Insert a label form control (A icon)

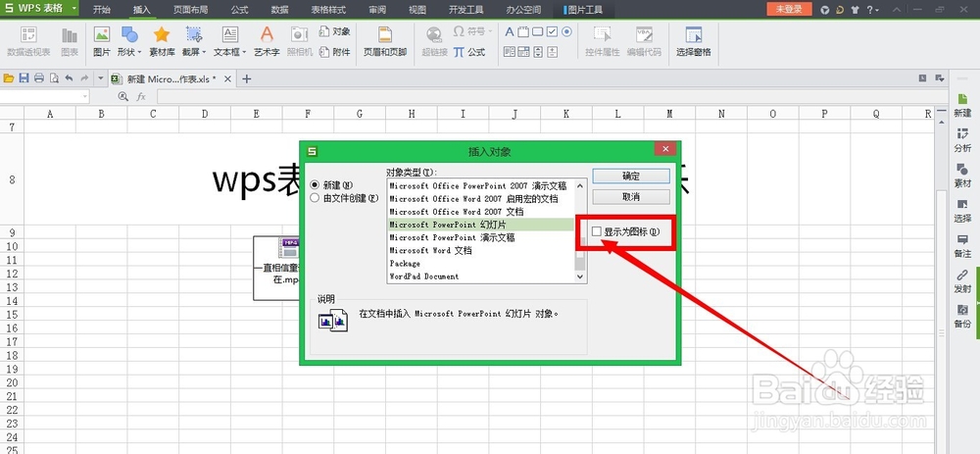509,32
